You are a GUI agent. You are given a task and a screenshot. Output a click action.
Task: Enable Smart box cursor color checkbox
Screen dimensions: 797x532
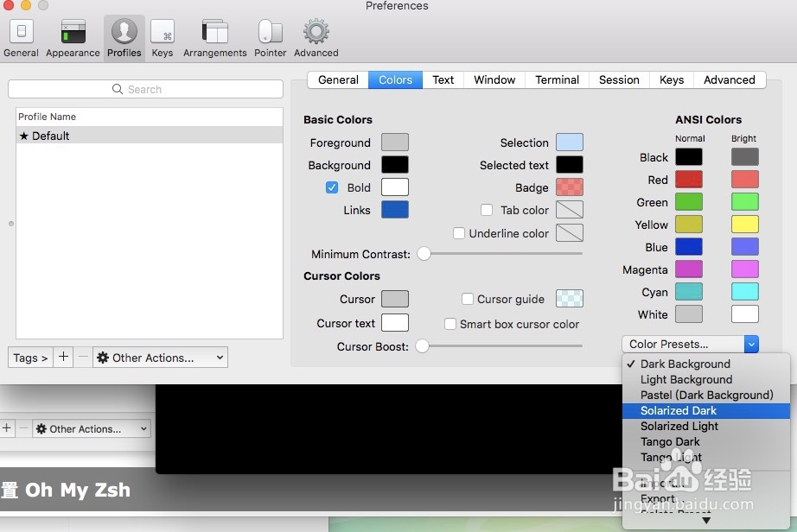click(450, 324)
